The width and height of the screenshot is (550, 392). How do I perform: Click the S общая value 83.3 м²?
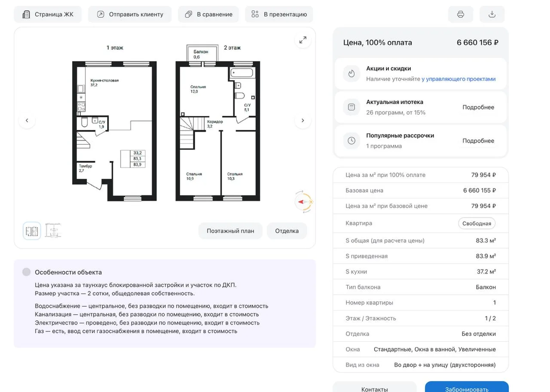point(486,241)
